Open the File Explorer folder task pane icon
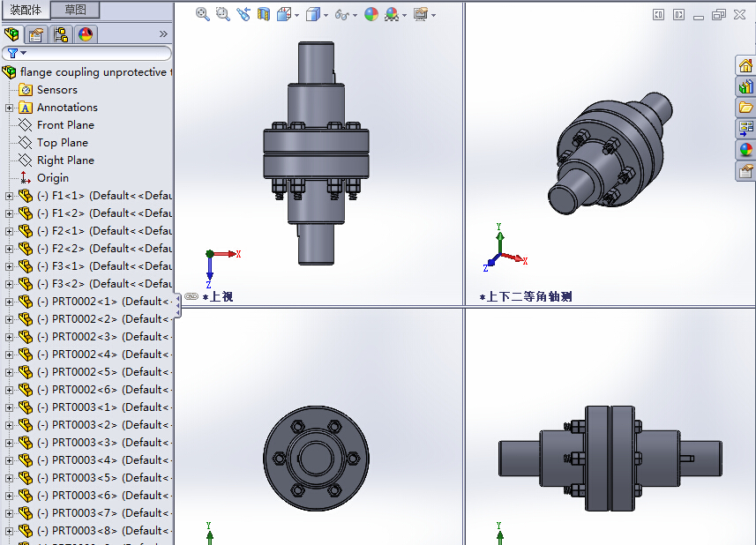 [745, 108]
